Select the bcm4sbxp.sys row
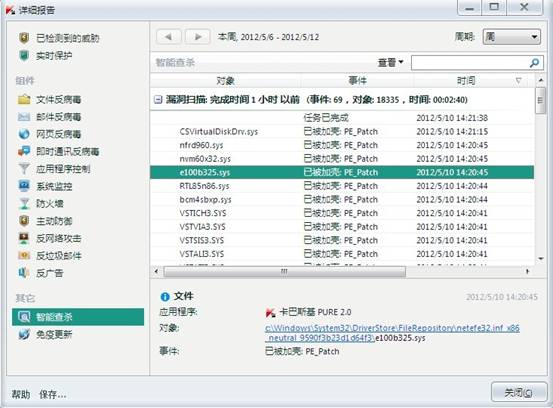Viewport: 553px width, 408px height. 342,200
